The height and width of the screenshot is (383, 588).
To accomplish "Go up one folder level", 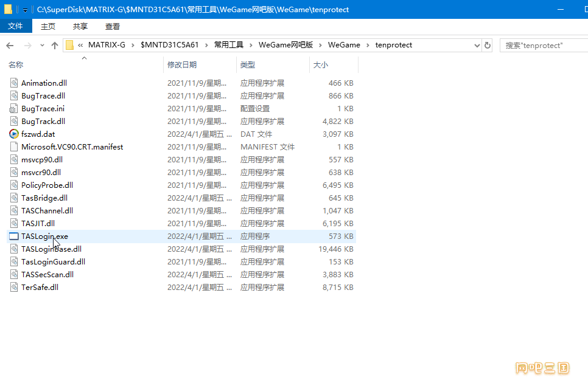I will click(x=55, y=46).
